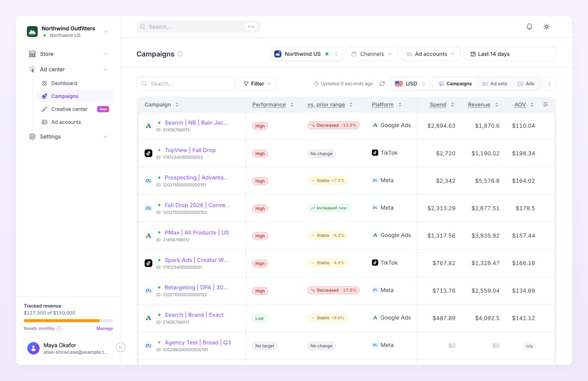Viewport: 588px width, 381px height.
Task: Click the Low performance badge
Action: coord(259,318)
